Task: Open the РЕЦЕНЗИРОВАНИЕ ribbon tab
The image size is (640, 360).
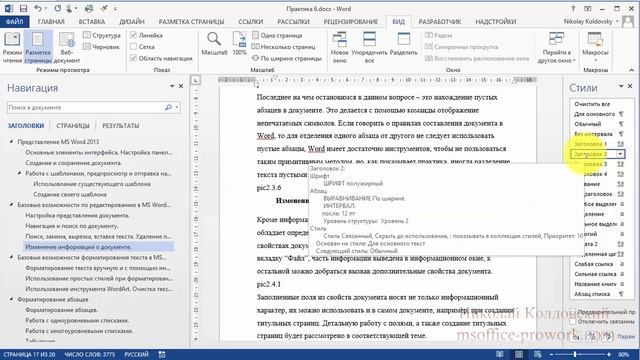Action: pos(351,22)
